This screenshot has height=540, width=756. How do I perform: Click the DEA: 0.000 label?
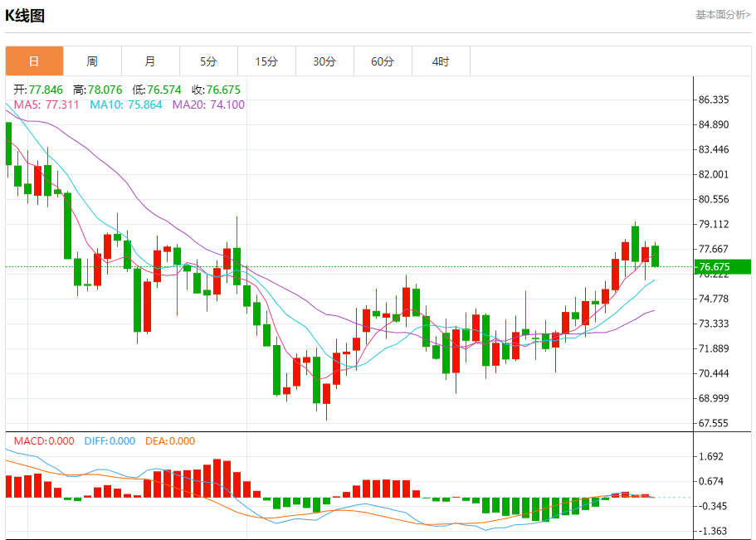coord(170,441)
